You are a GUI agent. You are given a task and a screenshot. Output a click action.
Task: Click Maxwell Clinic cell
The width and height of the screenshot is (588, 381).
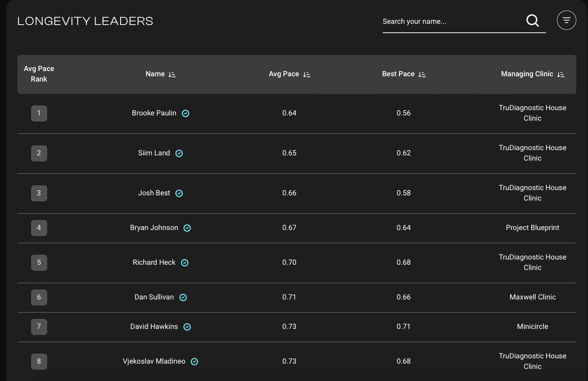point(533,297)
